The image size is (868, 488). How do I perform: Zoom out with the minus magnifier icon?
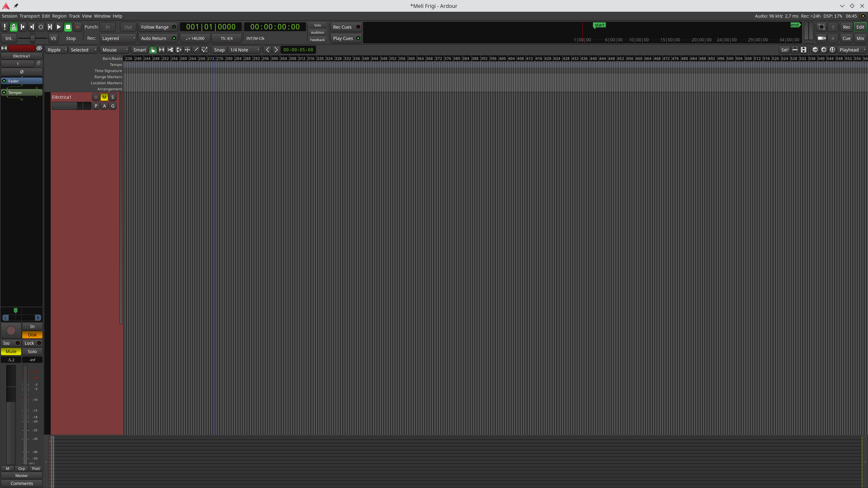point(815,50)
